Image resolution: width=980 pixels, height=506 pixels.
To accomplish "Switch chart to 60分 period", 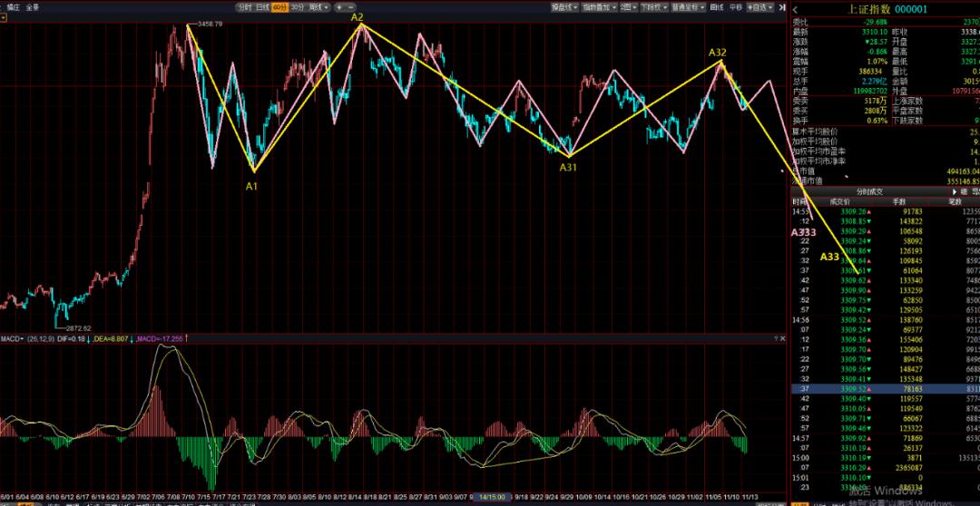I will pyautogui.click(x=280, y=6).
